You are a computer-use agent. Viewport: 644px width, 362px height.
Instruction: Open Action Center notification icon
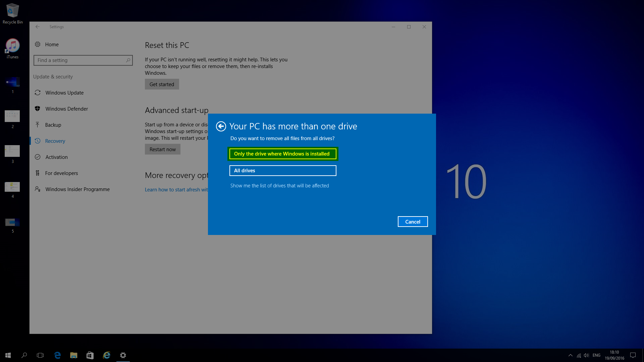[633, 355]
